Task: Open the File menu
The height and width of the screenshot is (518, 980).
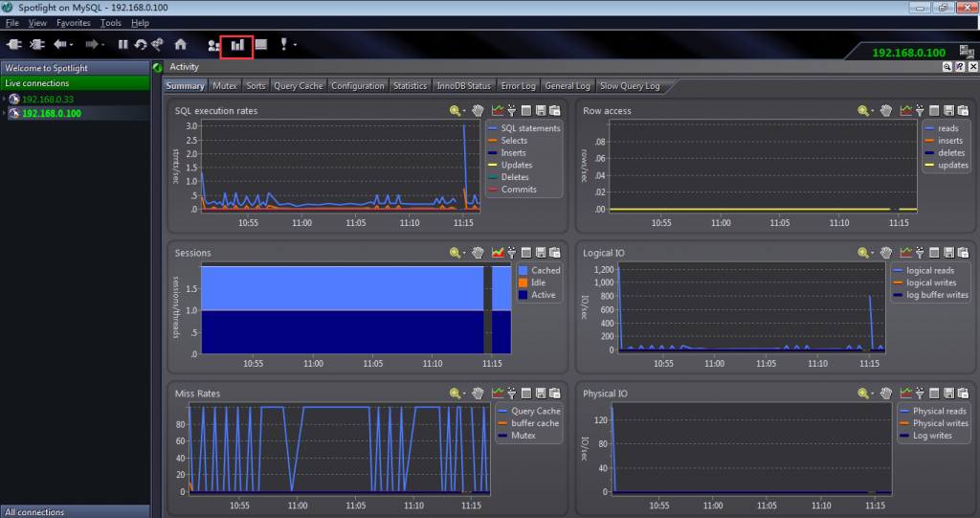Action: click(11, 23)
